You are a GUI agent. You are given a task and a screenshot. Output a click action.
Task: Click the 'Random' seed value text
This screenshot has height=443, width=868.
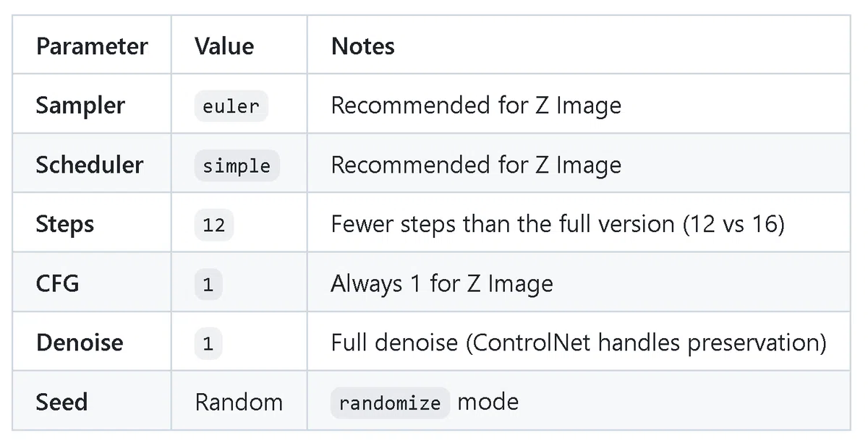[239, 402]
